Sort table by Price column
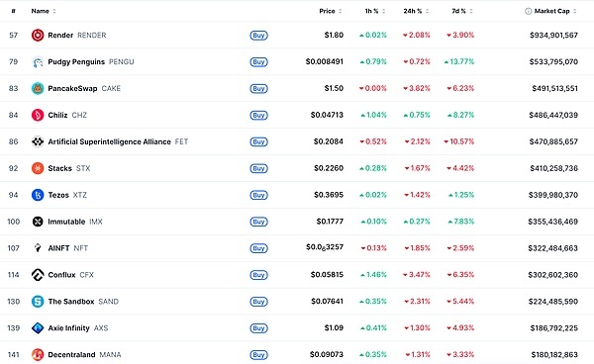Image resolution: width=594 pixels, height=364 pixels. 331,11
